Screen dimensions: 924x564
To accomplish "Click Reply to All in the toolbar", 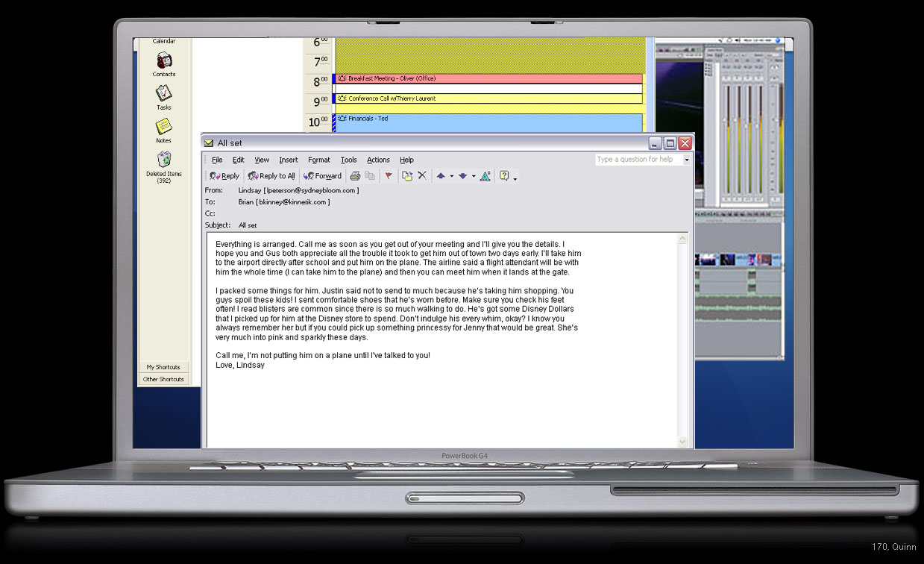I will pyautogui.click(x=271, y=176).
